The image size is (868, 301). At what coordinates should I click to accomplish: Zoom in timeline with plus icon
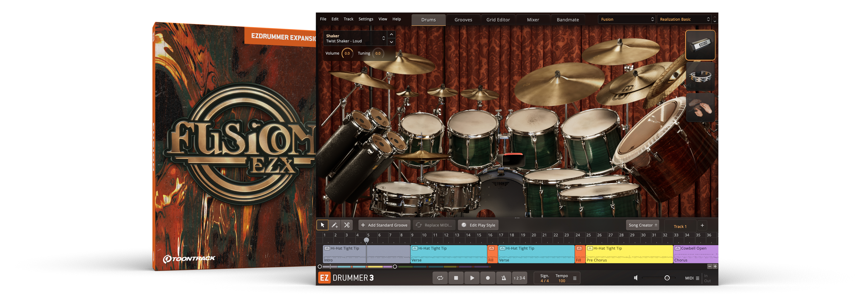[x=715, y=266]
